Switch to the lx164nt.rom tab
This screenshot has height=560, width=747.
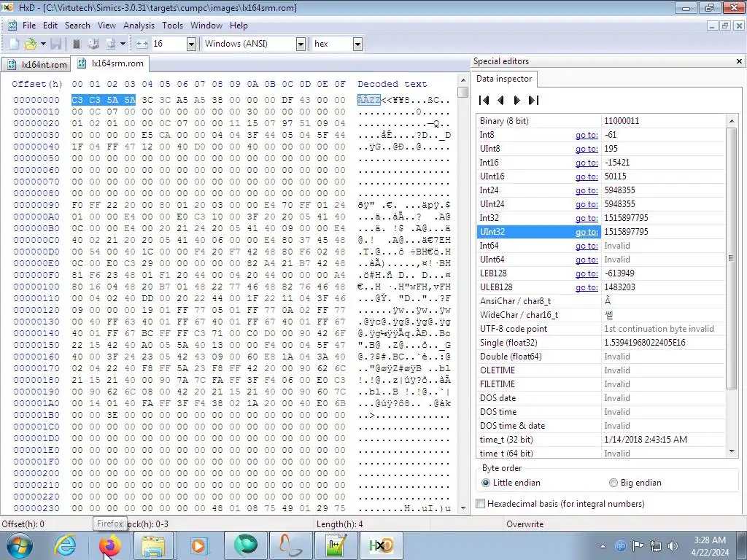click(36, 64)
